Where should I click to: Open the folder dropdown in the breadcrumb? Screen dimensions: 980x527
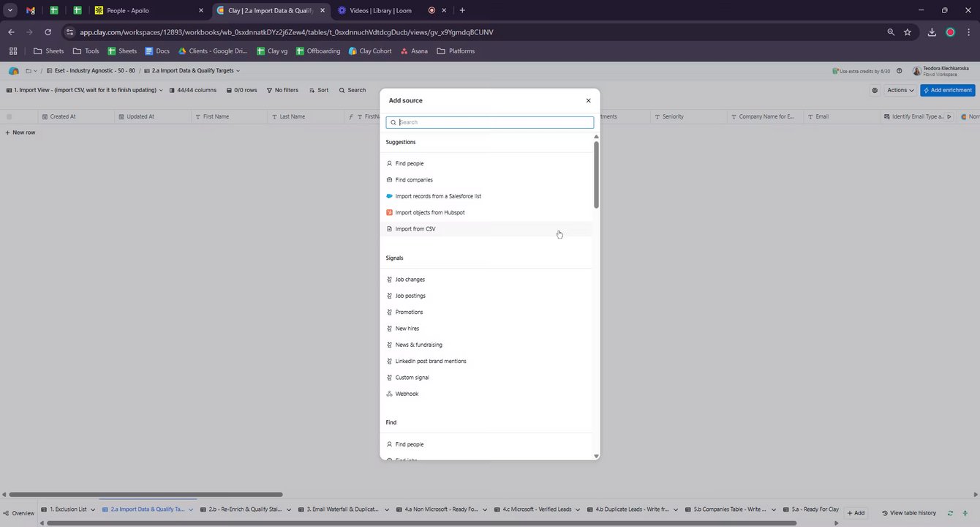click(x=32, y=71)
